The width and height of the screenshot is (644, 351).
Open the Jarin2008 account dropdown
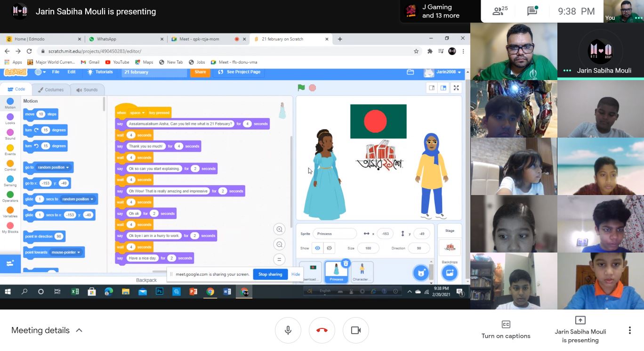click(x=443, y=72)
